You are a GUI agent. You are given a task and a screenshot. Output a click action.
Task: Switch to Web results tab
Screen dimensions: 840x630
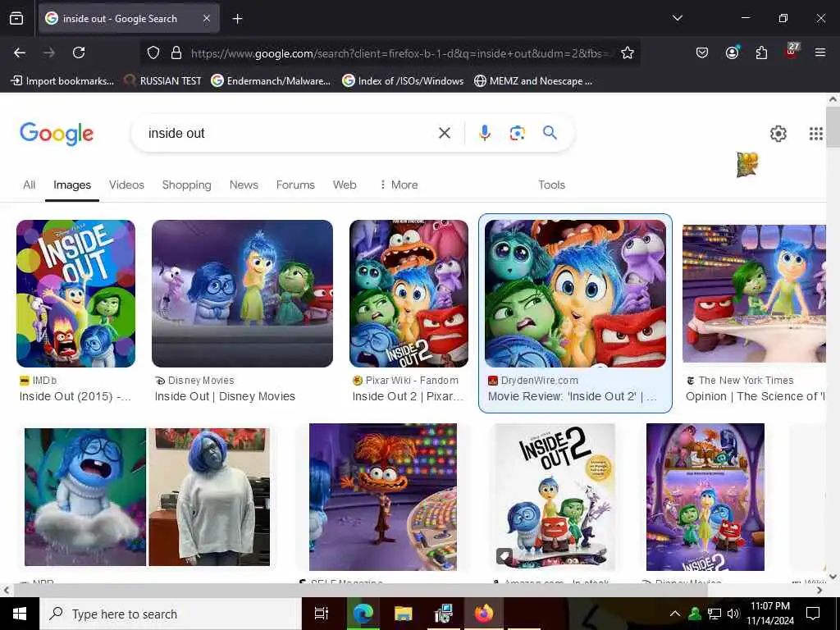345,185
